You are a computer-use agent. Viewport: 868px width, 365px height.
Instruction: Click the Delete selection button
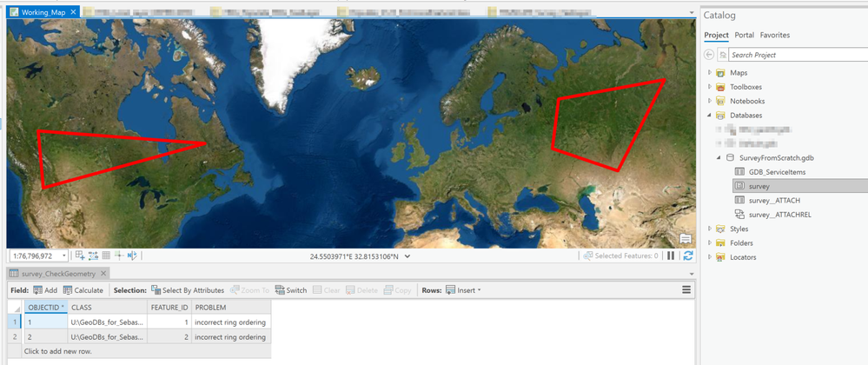(x=361, y=290)
